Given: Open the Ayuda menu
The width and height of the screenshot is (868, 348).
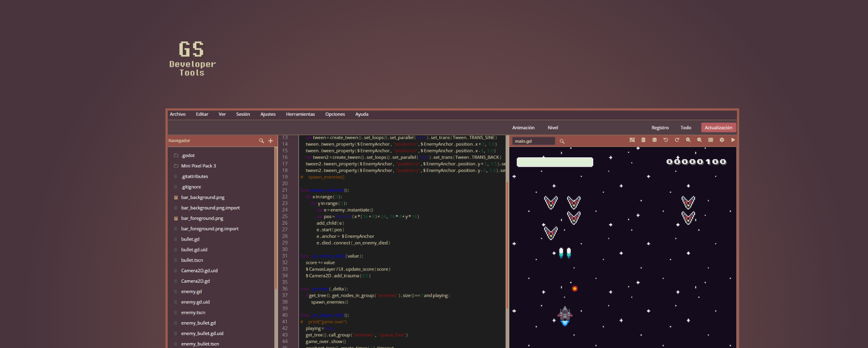Looking at the screenshot, I should [362, 114].
